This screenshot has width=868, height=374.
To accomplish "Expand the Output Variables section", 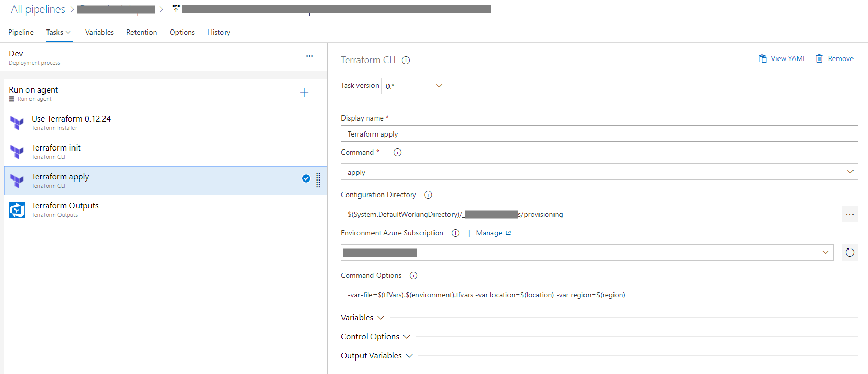I will 376,356.
